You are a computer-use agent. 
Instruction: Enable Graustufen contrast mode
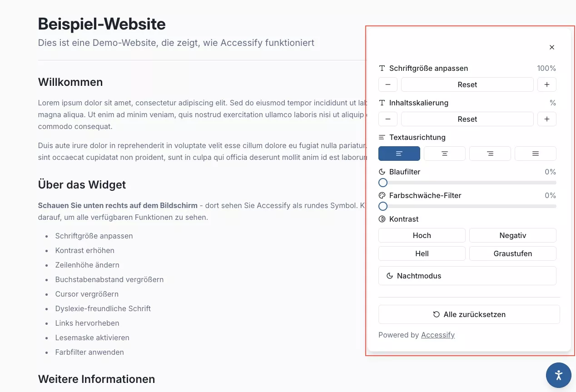pyautogui.click(x=513, y=253)
